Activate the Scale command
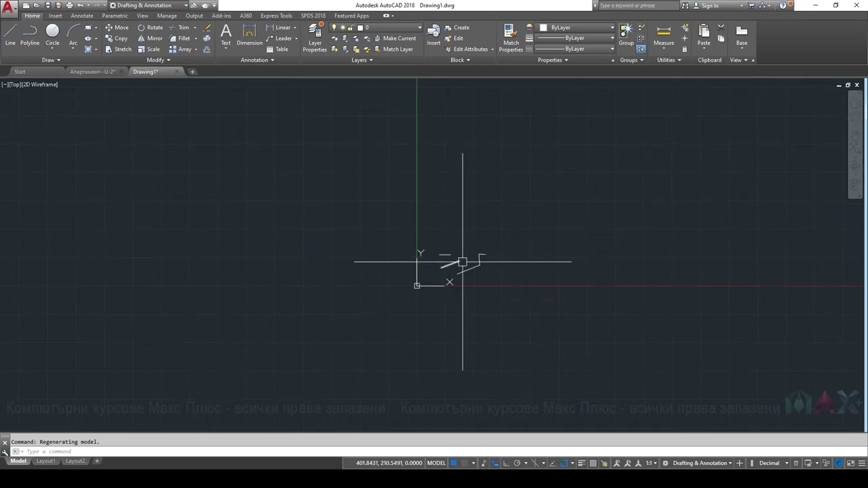This screenshot has width=868, height=488. click(149, 49)
